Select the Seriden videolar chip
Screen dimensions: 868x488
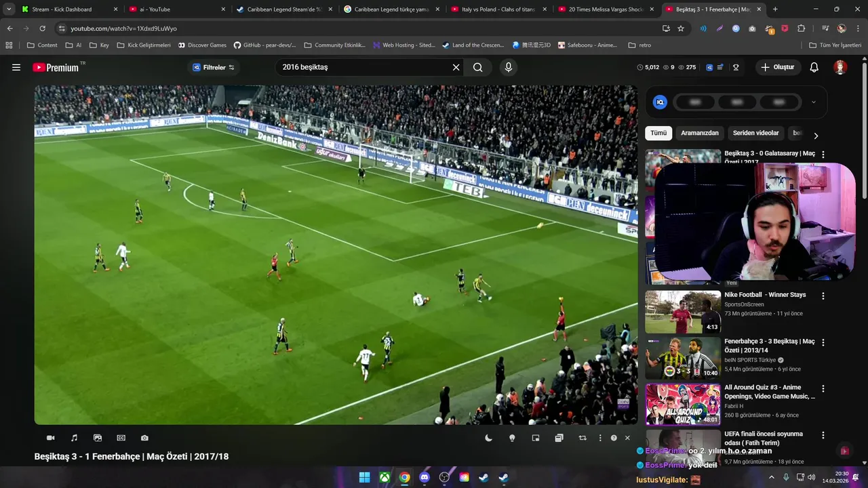tap(755, 133)
